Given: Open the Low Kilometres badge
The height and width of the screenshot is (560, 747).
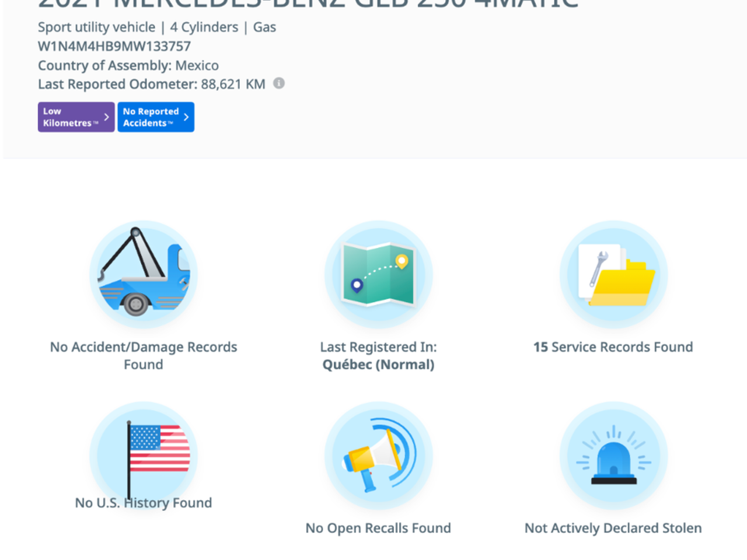Looking at the screenshot, I should coord(70,117).
